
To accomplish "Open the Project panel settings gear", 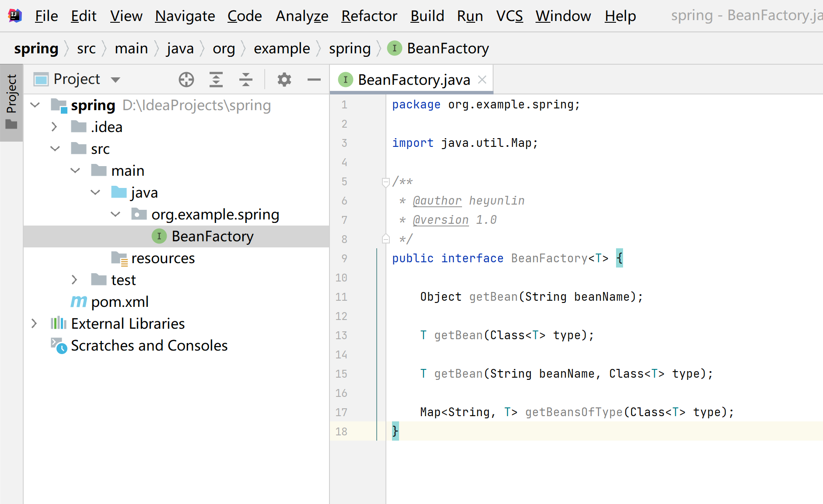I will (x=284, y=80).
